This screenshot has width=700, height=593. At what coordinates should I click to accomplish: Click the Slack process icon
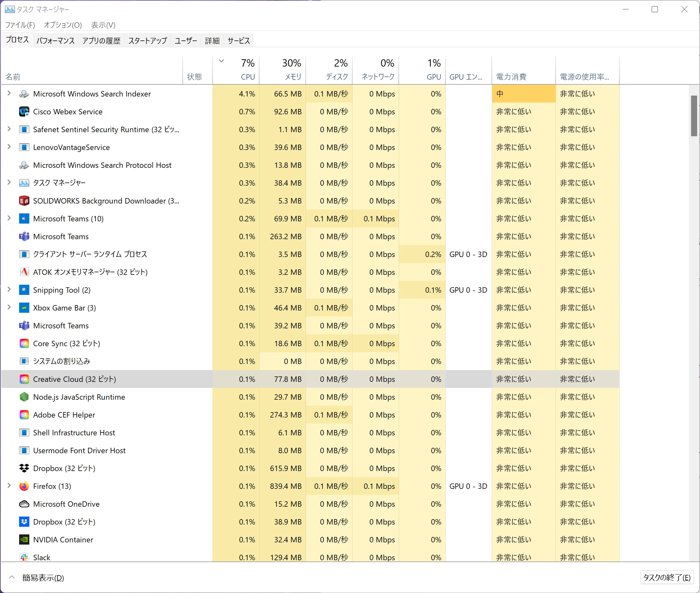(x=24, y=557)
